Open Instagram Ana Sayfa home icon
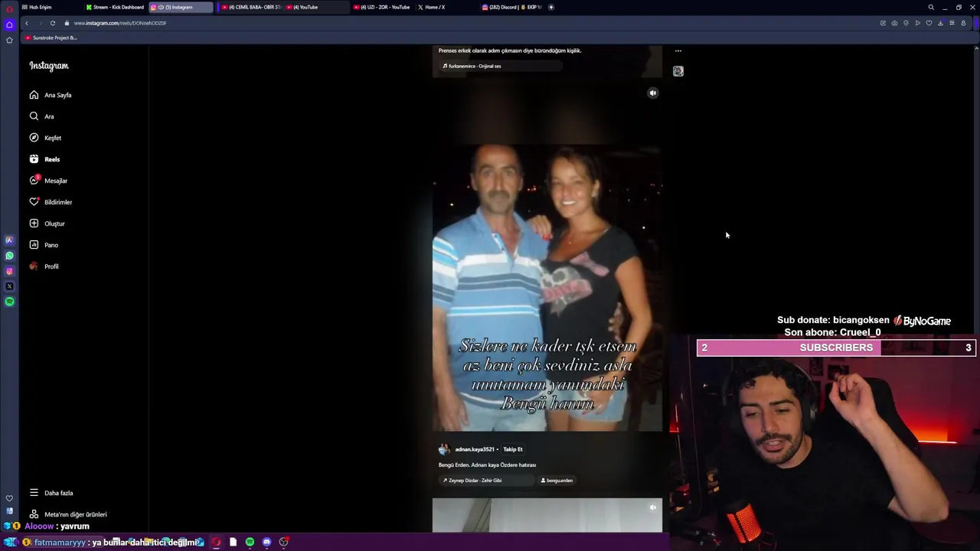 coord(34,95)
